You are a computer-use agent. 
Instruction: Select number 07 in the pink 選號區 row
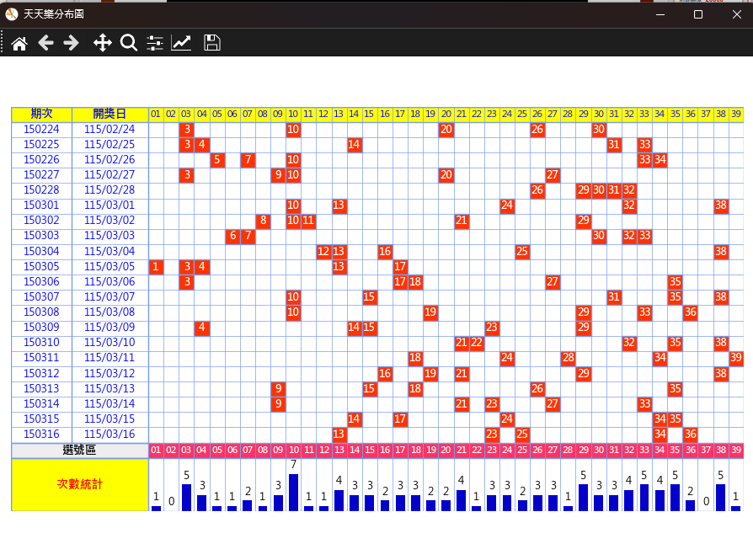point(248,451)
